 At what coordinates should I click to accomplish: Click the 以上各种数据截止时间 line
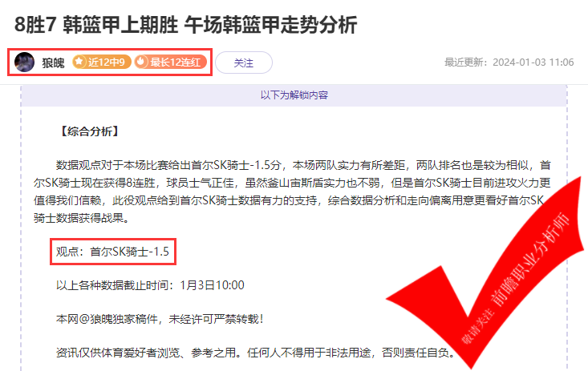click(x=150, y=285)
